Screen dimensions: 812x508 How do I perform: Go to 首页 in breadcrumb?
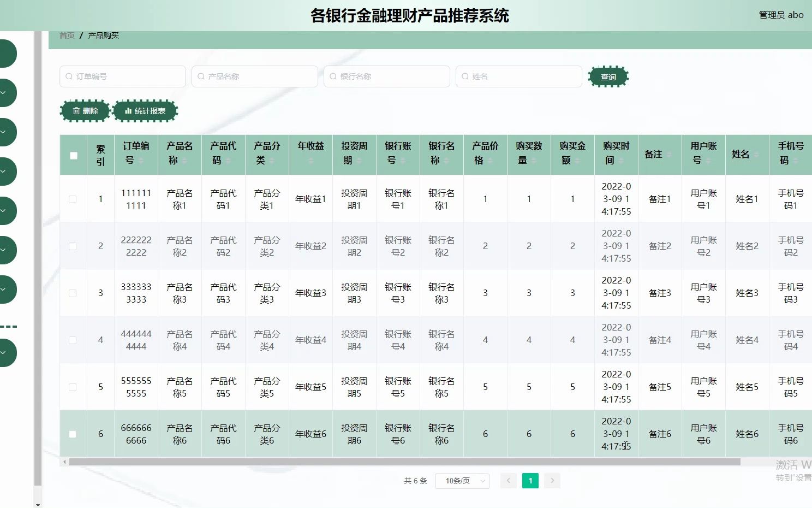67,36
